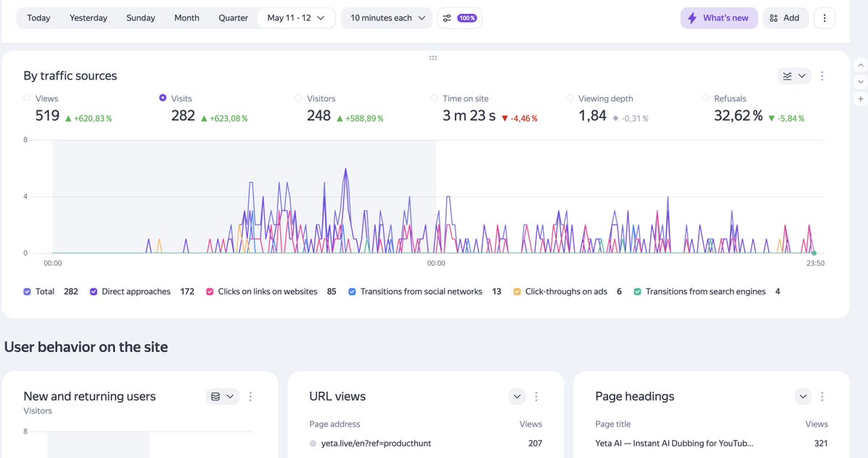Click the 3 m 23 s value
Viewport: 868px width, 458px height.
(x=469, y=116)
